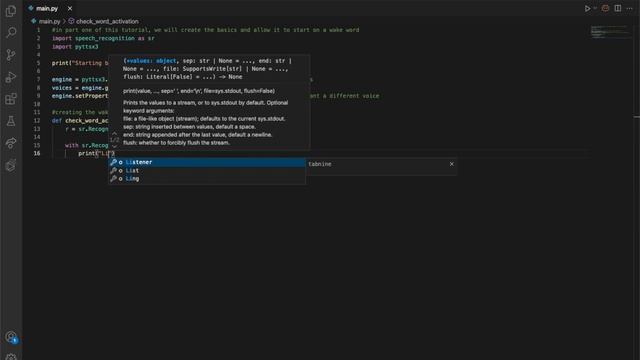Screen dimensions: 640x360
Task: Open the Search panel in sidebar
Action: 11,32
